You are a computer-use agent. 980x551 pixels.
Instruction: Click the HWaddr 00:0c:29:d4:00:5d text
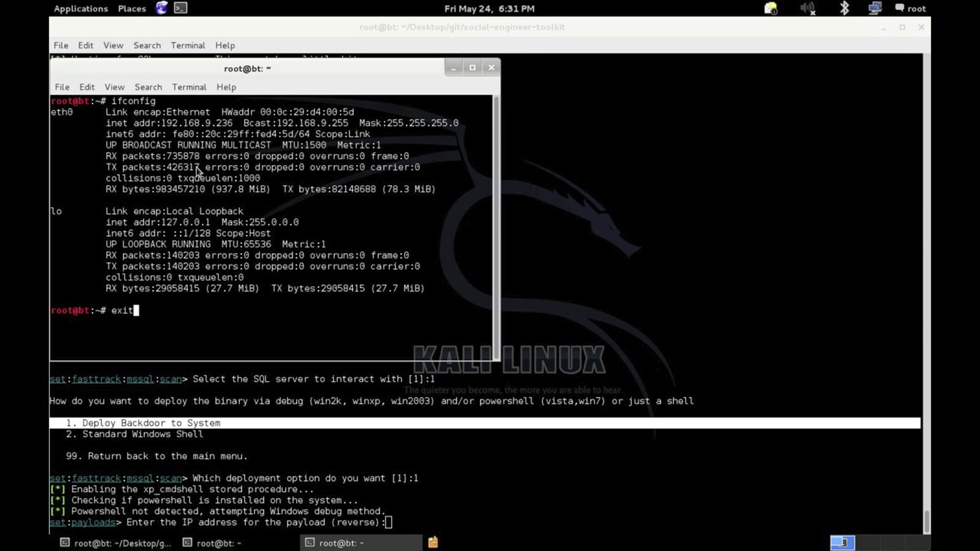click(288, 112)
